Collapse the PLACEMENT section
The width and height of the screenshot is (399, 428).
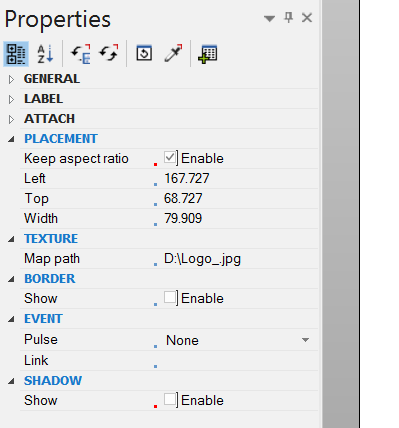click(x=11, y=139)
